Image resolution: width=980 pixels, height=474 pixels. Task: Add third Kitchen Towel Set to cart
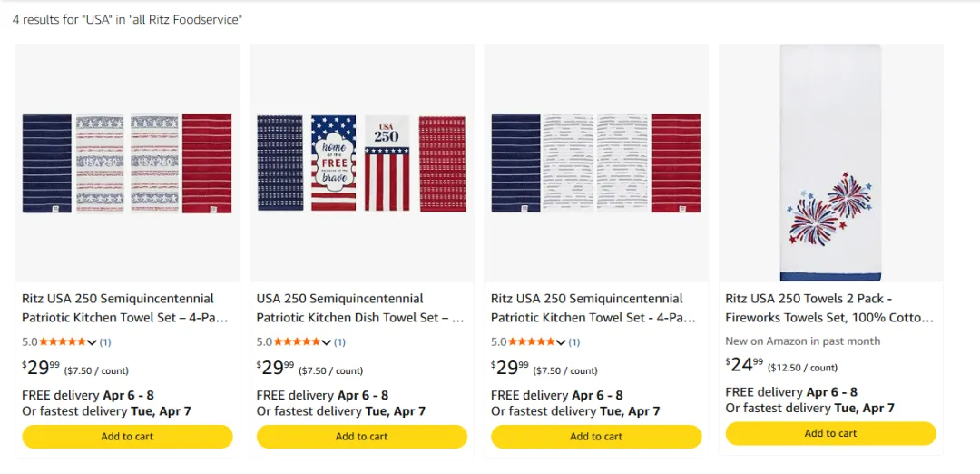596,437
